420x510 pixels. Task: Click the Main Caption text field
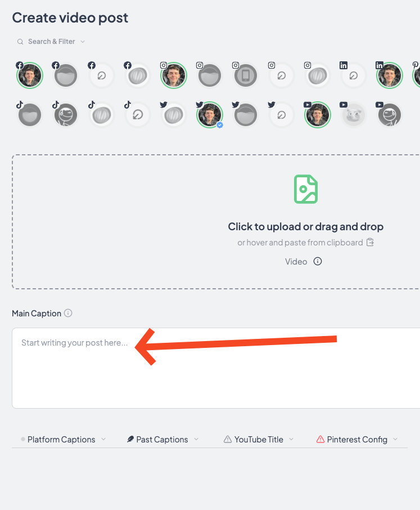pyautogui.click(x=216, y=368)
